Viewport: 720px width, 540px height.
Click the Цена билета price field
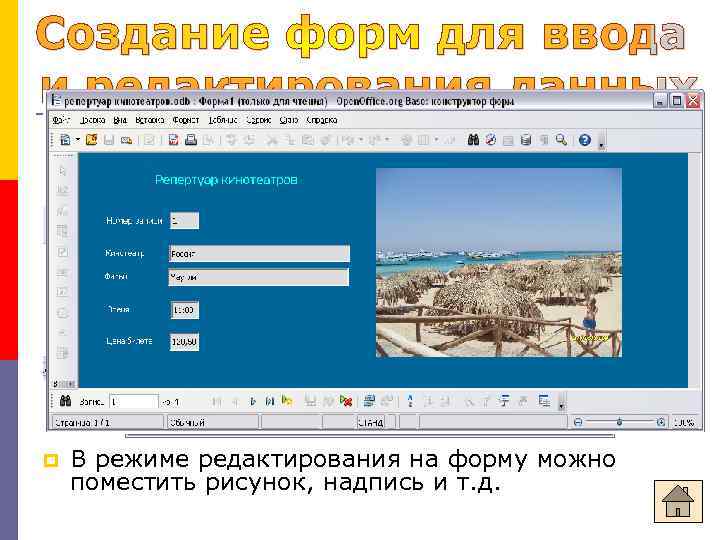(185, 342)
